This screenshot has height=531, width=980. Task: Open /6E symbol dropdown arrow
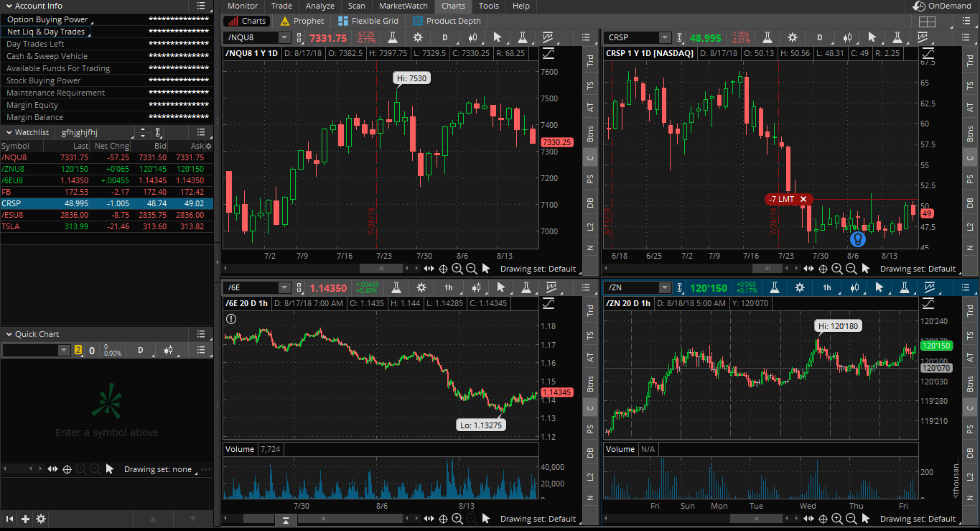pos(285,287)
